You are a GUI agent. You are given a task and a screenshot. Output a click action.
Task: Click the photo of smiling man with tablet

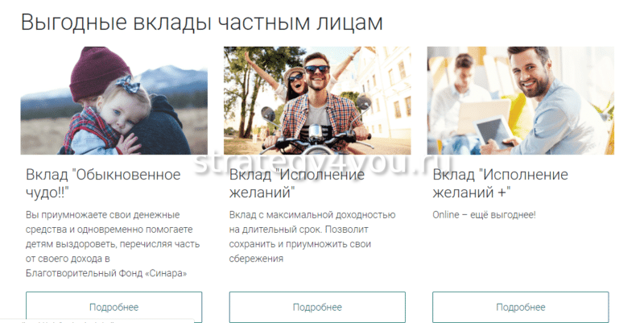click(520, 101)
